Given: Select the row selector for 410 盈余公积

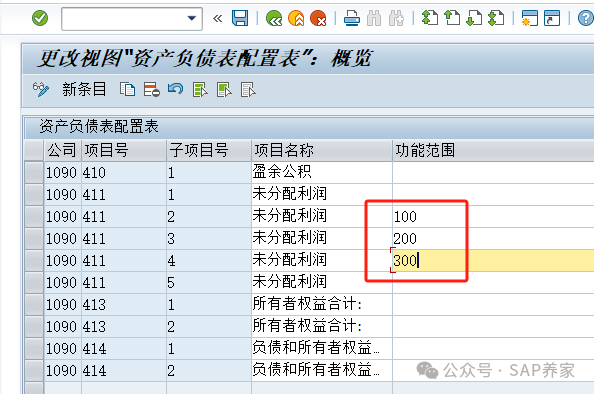Looking at the screenshot, I should pos(34,172).
